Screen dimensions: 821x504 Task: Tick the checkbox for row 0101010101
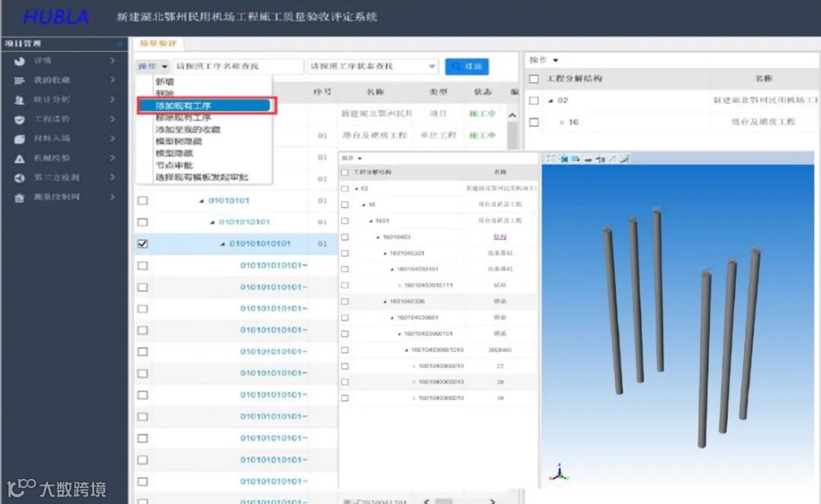[142, 222]
